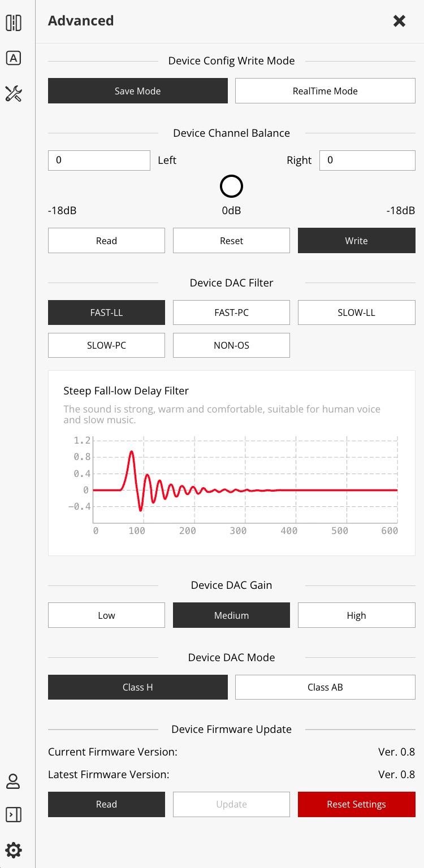Screen dimensions: 424x868
Task: Click the Left channel balance input field
Action: 99,160
